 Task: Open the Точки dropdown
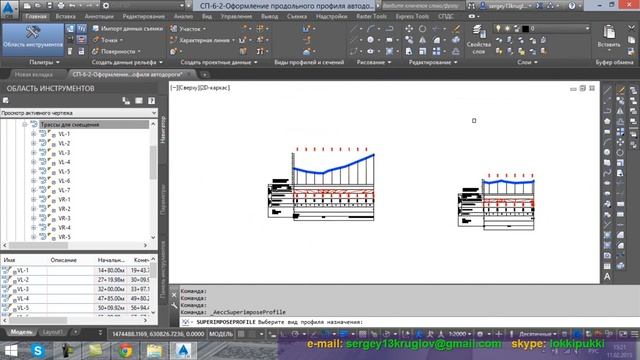pyautogui.click(x=108, y=40)
